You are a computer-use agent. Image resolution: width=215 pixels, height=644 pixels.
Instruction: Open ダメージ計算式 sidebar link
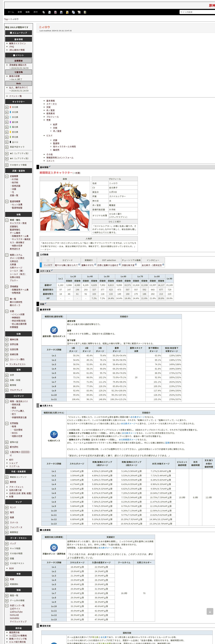17,258
